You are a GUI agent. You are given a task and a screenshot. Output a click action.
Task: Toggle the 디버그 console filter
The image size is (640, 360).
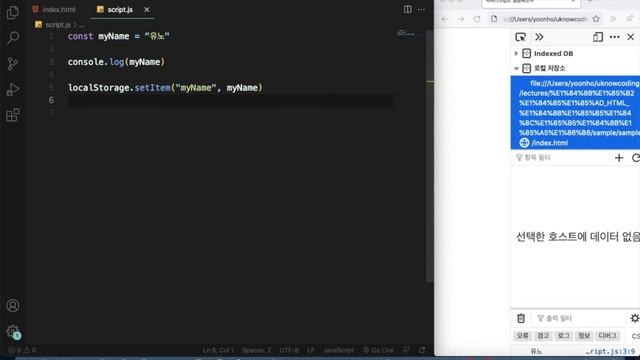608,336
